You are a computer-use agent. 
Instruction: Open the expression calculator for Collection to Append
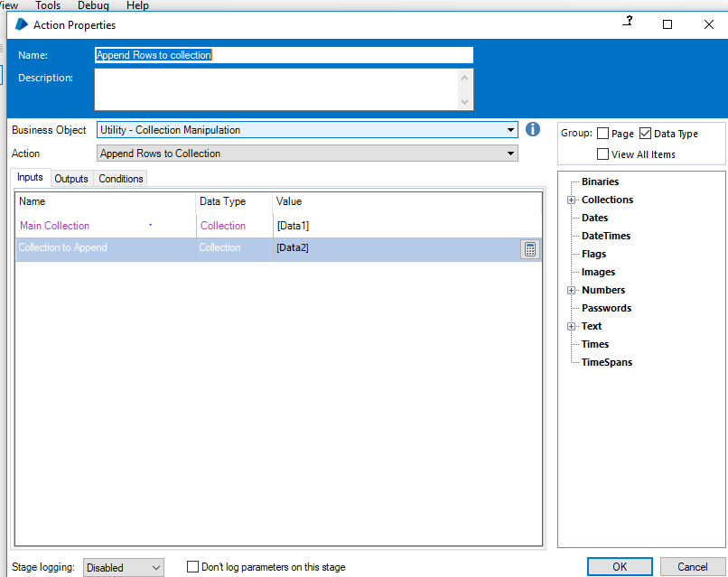(530, 250)
